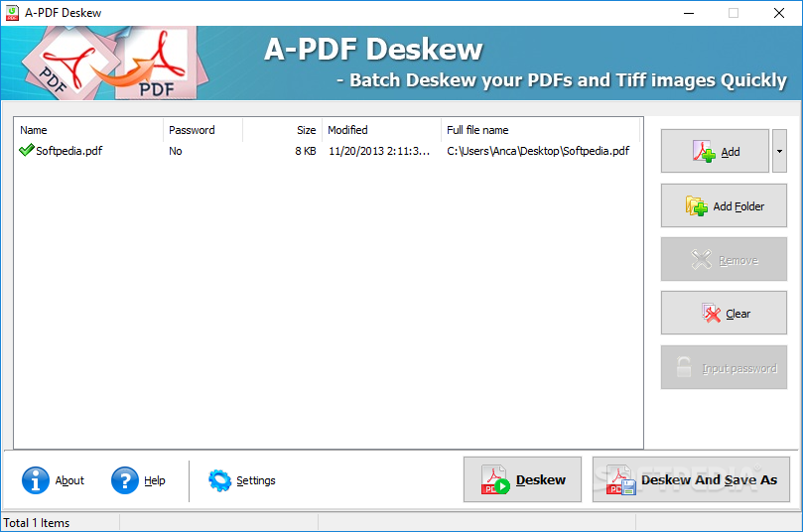Screen dimensions: 803x532
Task: Click the About label
Action: (x=69, y=480)
